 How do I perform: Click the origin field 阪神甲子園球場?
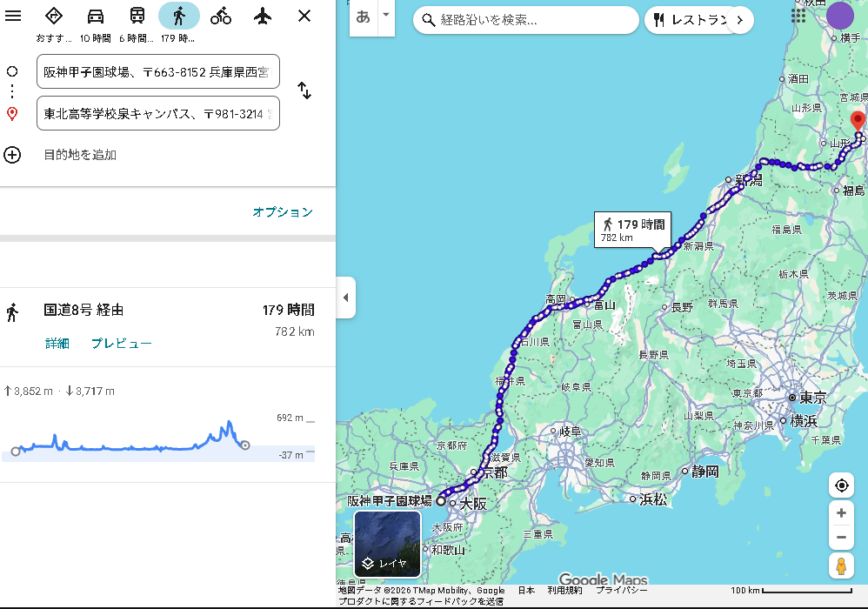click(158, 71)
